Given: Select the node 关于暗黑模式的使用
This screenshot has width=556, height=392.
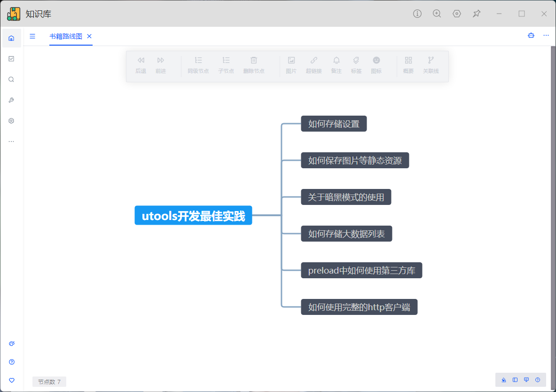Looking at the screenshot, I should [346, 197].
